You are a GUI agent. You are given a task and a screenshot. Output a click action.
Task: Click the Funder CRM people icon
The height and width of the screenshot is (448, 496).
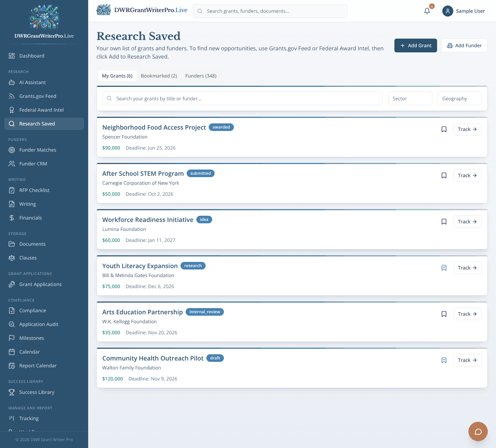[x=12, y=164]
